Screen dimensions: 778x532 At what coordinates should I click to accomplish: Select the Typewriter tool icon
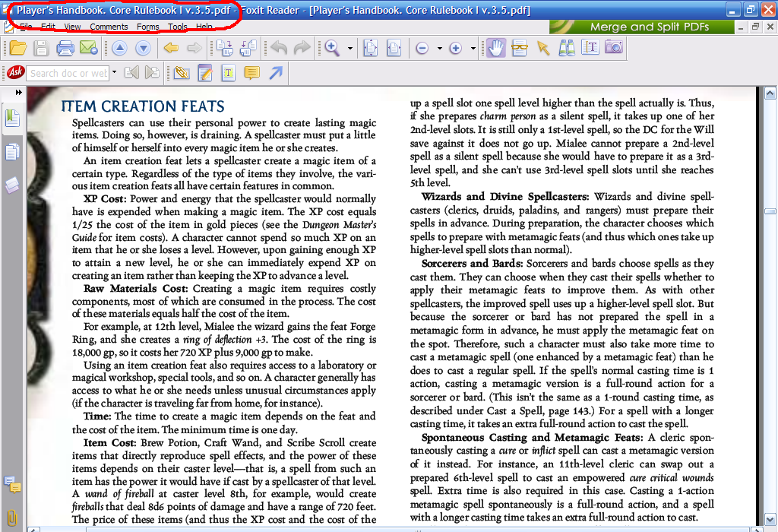coord(228,73)
